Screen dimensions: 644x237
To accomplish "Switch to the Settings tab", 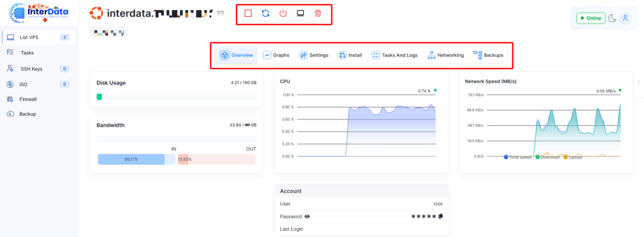I will point(314,55).
